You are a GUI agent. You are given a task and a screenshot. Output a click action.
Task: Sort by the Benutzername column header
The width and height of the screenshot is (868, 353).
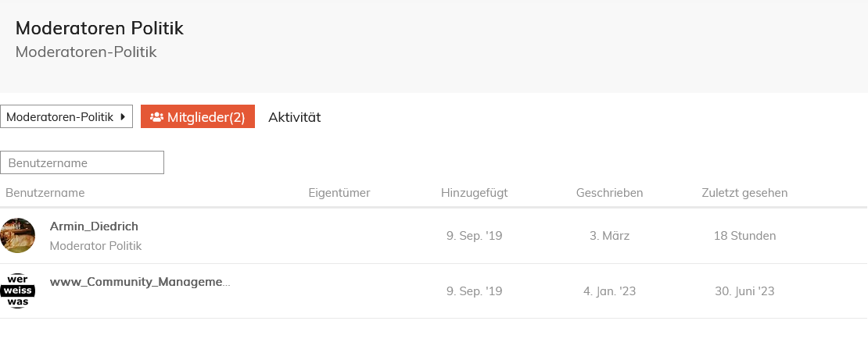[45, 193]
